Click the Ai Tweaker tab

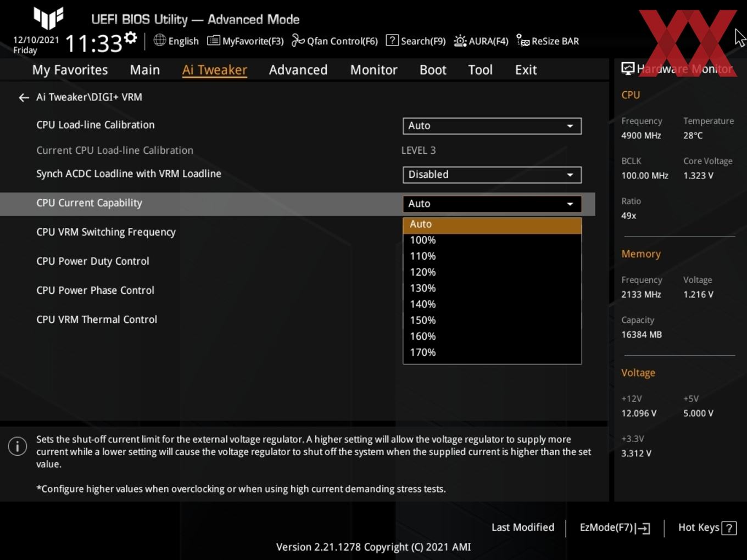tap(214, 70)
